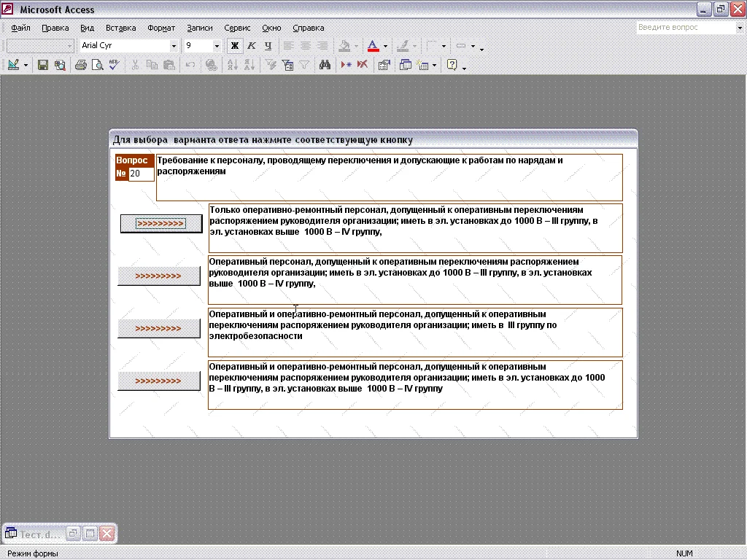This screenshot has height=560, width=747.
Task: Toggle Italic formatting button
Action: click(252, 46)
